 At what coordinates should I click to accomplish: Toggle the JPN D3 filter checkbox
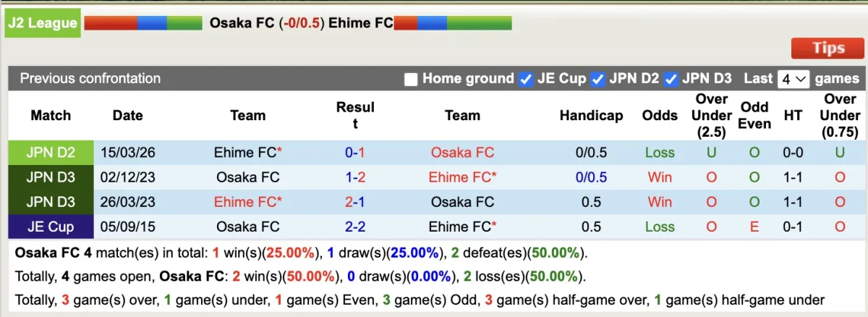671,79
